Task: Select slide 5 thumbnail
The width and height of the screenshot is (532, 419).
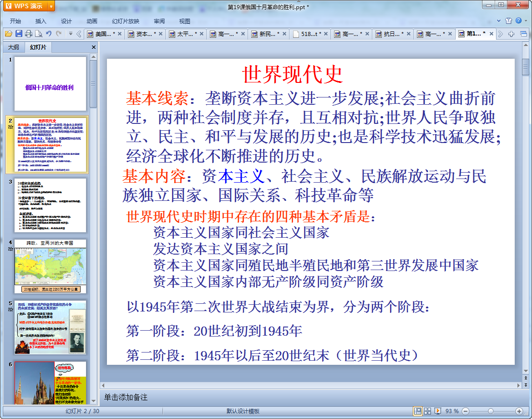Action: (x=50, y=327)
